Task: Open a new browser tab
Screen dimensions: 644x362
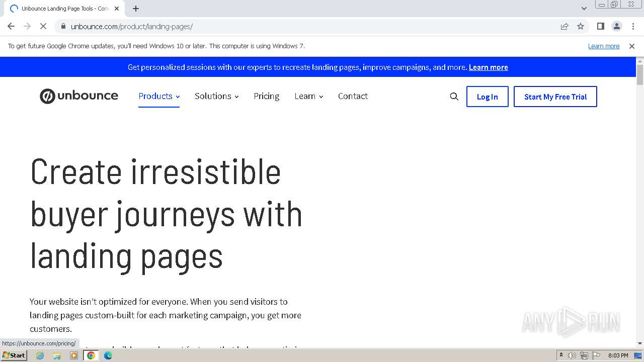Action: coord(136,9)
